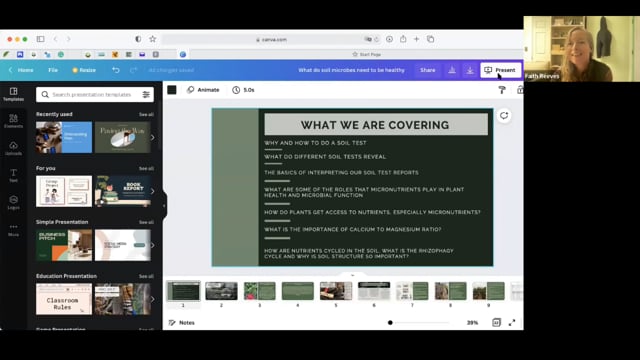Select the Classroom Rules template
Screen dimensions: 640x360
tap(64, 299)
